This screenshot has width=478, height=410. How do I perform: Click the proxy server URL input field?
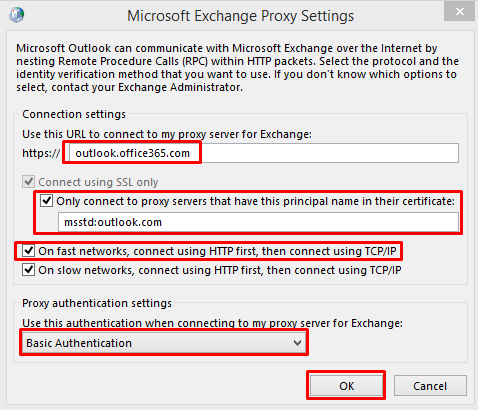coord(264,153)
